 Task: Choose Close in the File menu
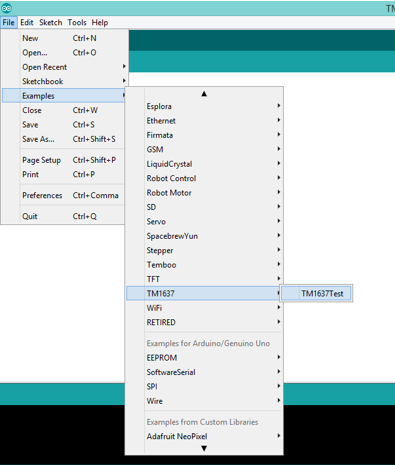pos(63,110)
